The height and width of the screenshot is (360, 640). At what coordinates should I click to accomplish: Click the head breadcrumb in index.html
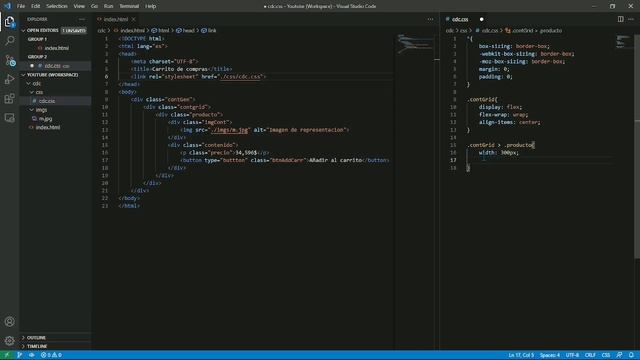(185, 31)
